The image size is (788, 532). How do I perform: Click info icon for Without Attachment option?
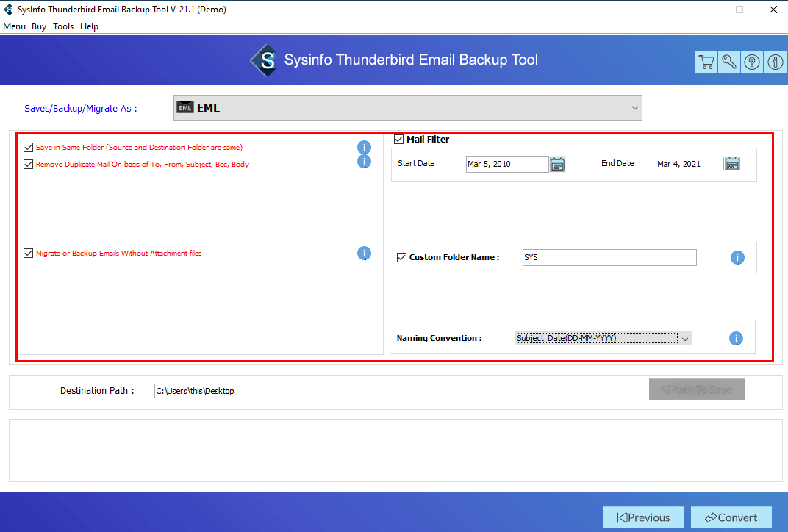click(364, 254)
